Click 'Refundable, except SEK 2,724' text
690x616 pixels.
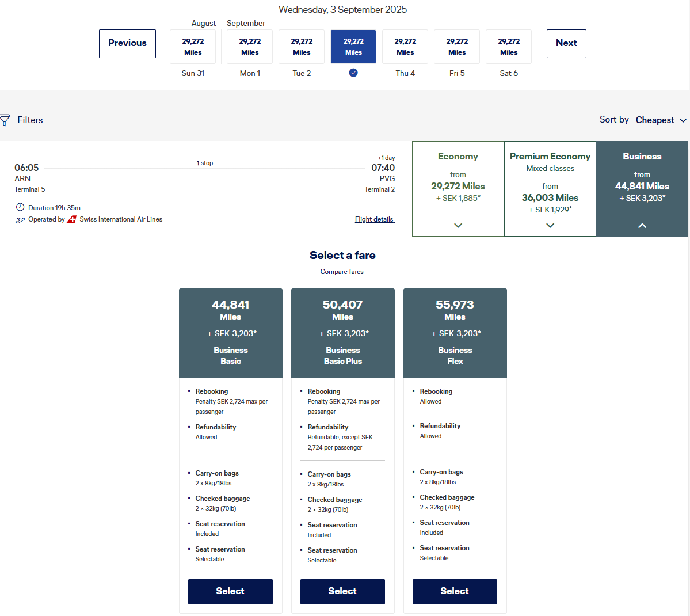pyautogui.click(x=340, y=443)
